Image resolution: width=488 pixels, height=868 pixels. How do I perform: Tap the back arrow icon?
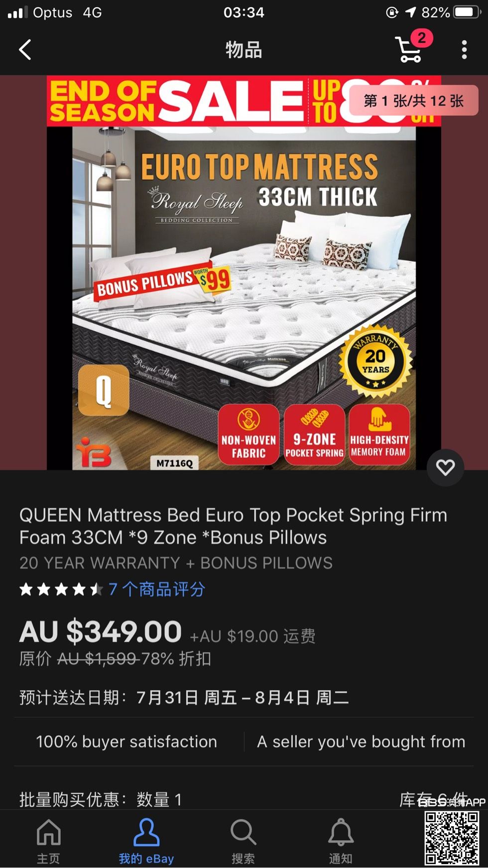point(25,50)
